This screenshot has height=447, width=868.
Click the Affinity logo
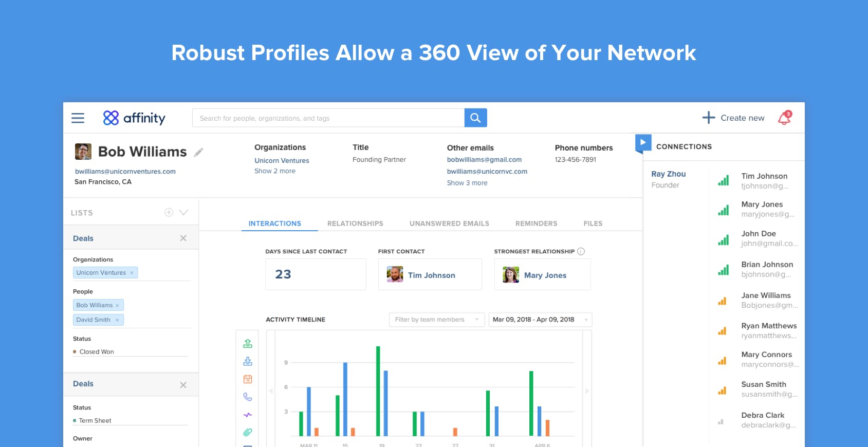(x=134, y=118)
